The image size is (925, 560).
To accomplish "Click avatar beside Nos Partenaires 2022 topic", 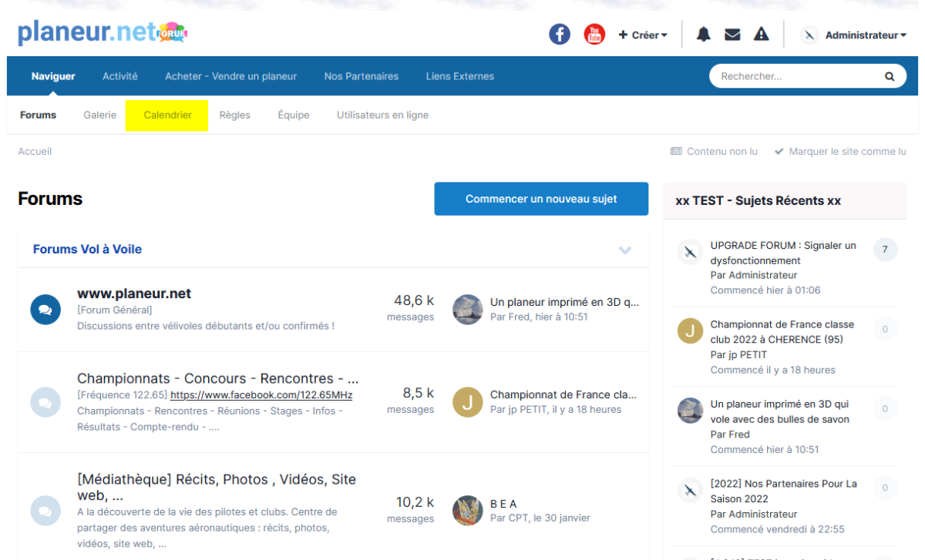I will (690, 490).
